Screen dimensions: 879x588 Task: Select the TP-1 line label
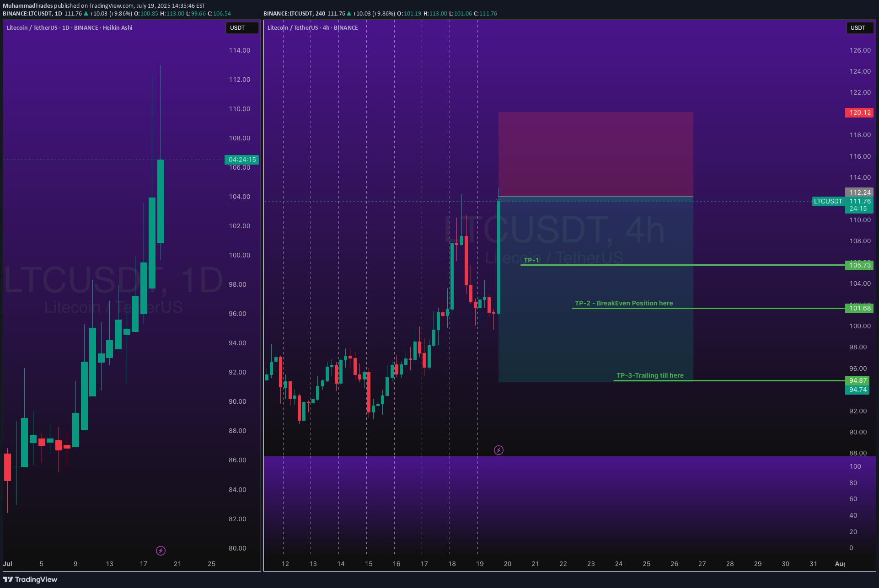531,260
